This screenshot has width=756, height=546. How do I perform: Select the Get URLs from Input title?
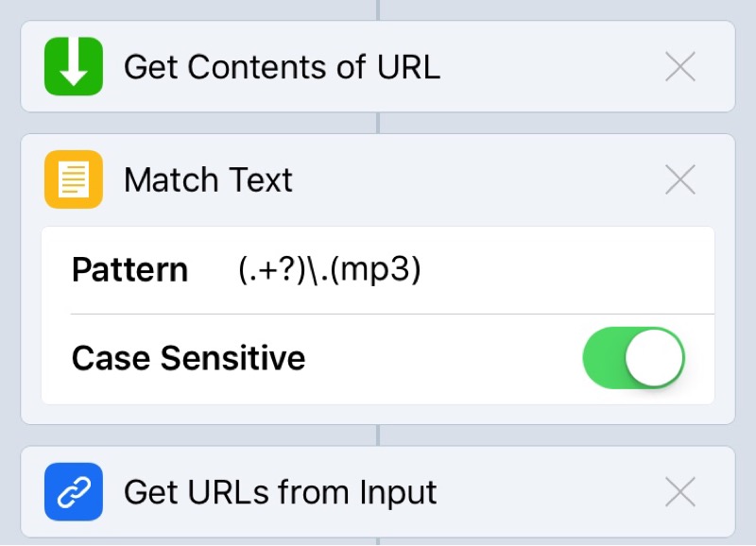280,492
